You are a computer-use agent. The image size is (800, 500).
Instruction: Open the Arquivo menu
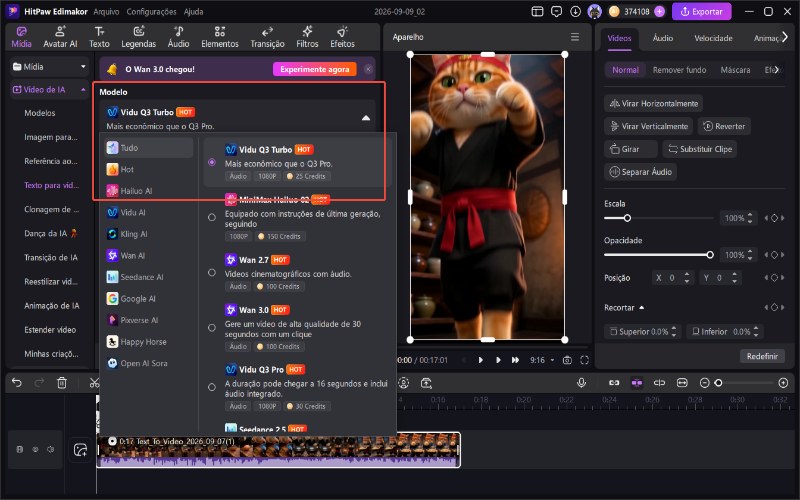coord(107,11)
